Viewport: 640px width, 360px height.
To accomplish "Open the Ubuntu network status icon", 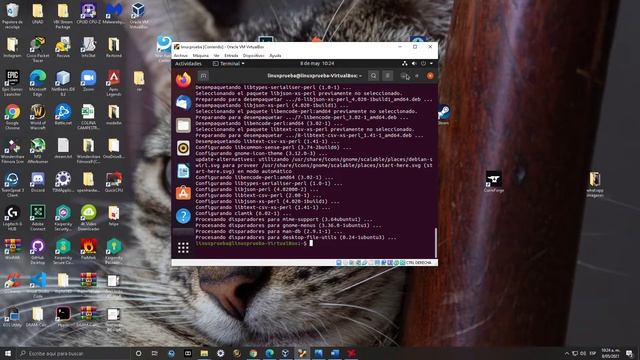I will click(x=404, y=64).
